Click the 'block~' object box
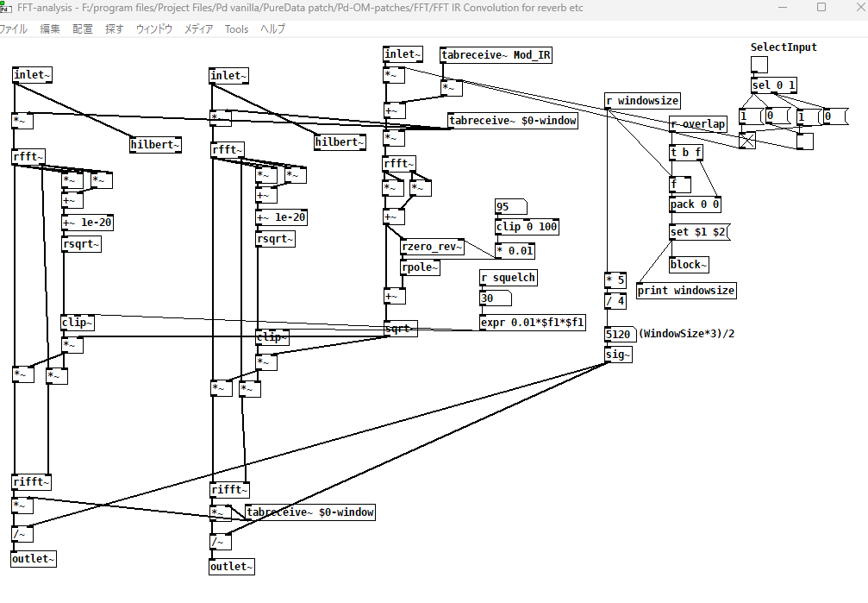The height and width of the screenshot is (603, 868). point(689,264)
